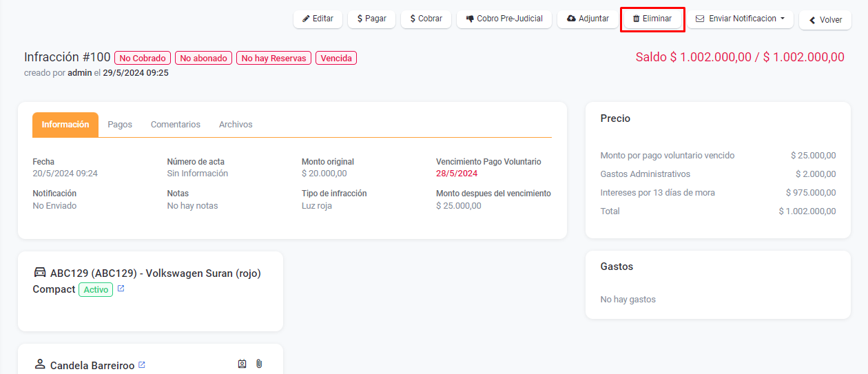The width and height of the screenshot is (868, 374).
Task: Click the person icon beside Candela Barreiroo
Action: [x=40, y=364]
